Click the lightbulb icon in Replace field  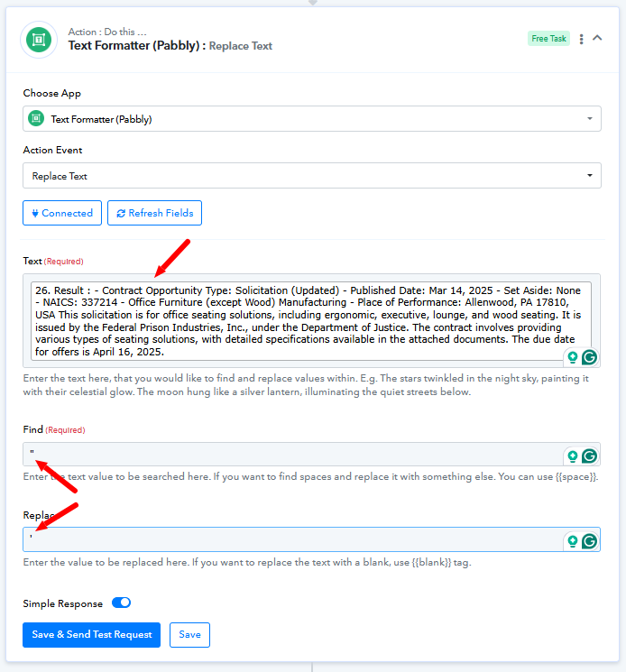point(573,542)
